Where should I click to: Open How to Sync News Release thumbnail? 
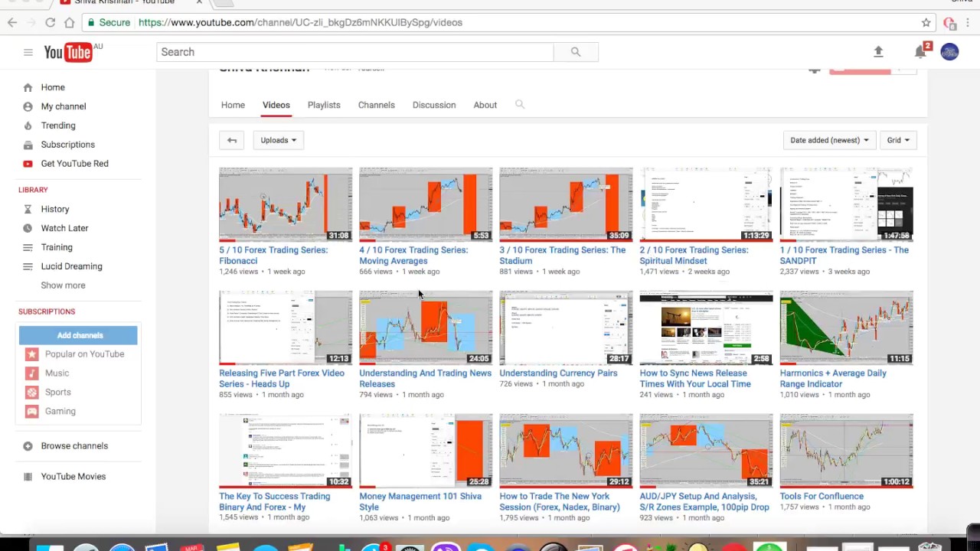click(706, 328)
